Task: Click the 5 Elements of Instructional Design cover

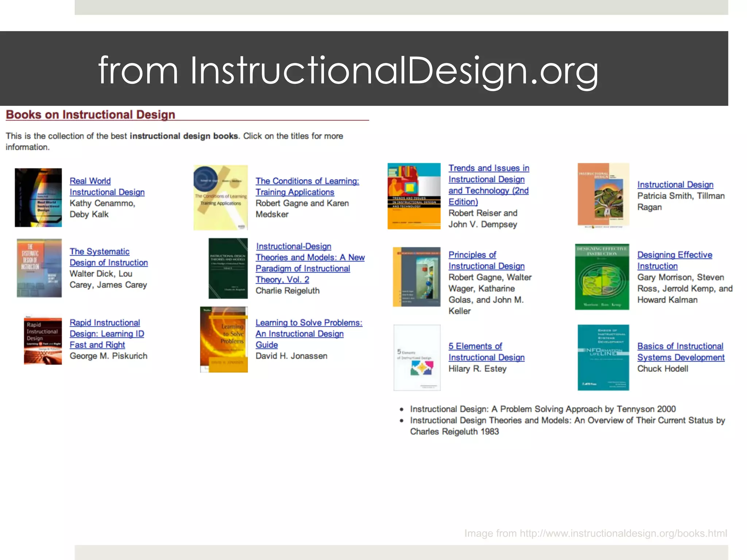Action: click(417, 357)
